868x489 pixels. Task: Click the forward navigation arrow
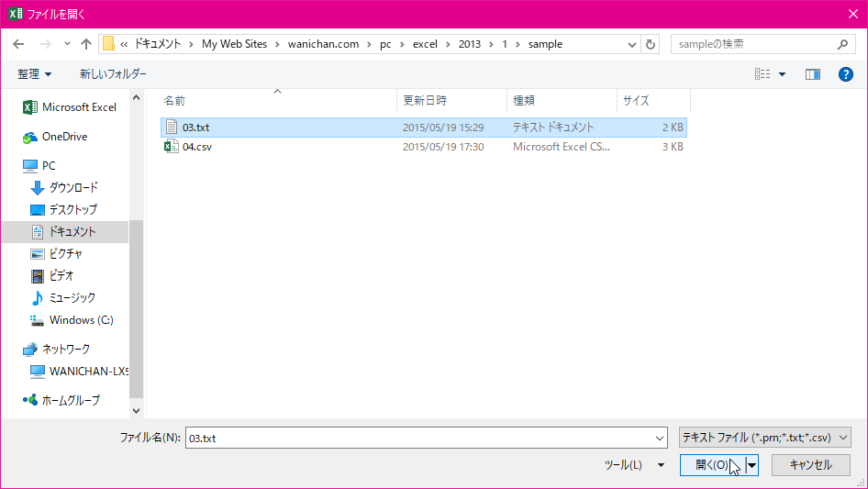point(46,44)
